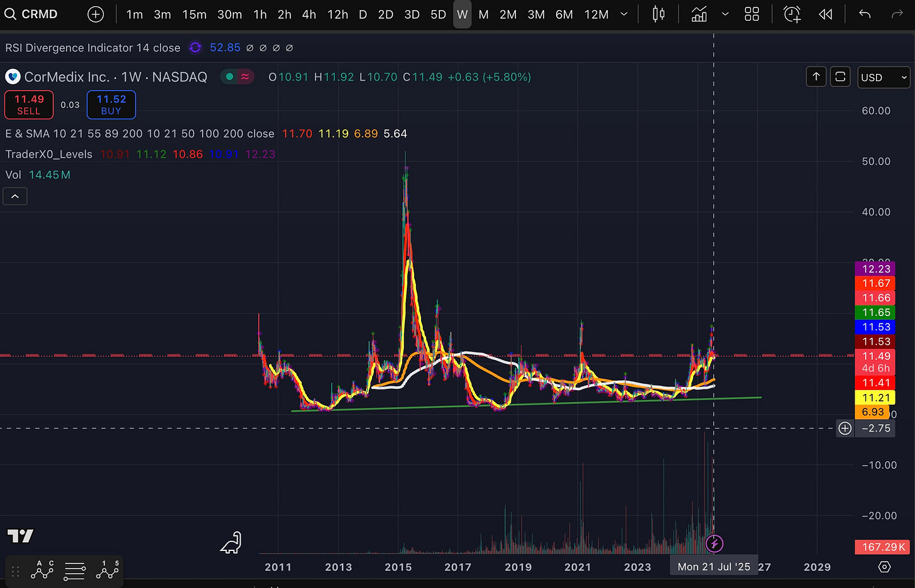Select the 3m timeframe

click(x=162, y=14)
